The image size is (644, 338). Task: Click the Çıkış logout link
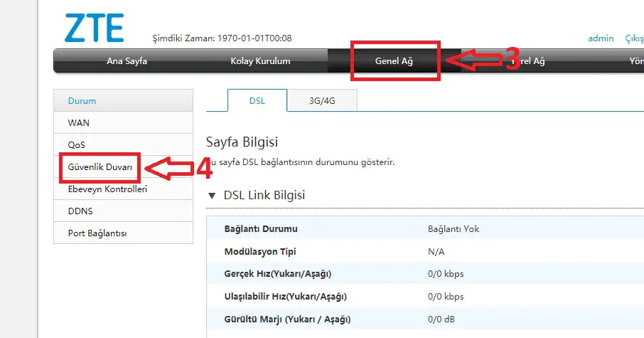coord(633,38)
